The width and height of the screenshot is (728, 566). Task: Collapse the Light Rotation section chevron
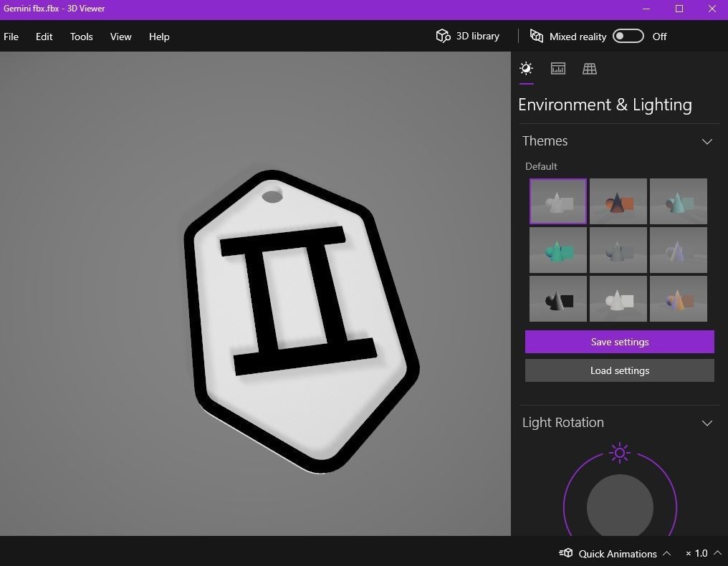pyautogui.click(x=707, y=423)
